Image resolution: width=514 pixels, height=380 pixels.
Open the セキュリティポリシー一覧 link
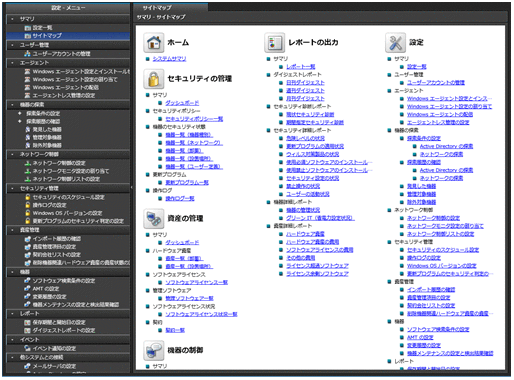(x=194, y=119)
